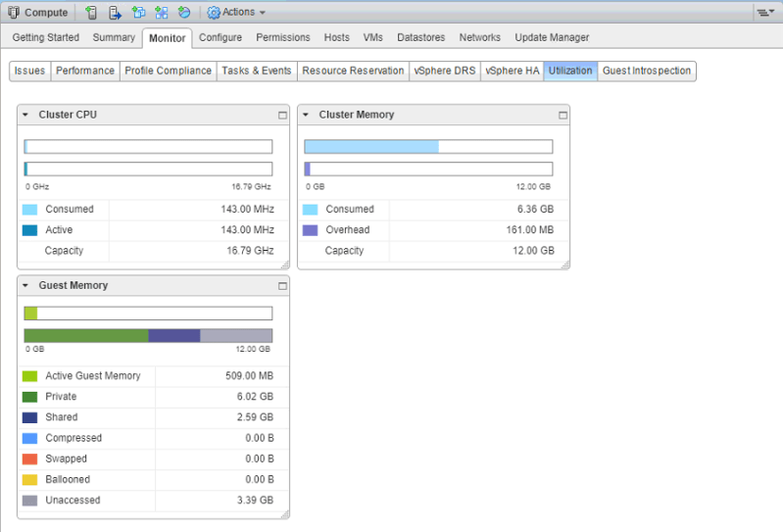The height and width of the screenshot is (532, 783).
Task: Collapse the Cluster CPU section
Action: coord(26,116)
